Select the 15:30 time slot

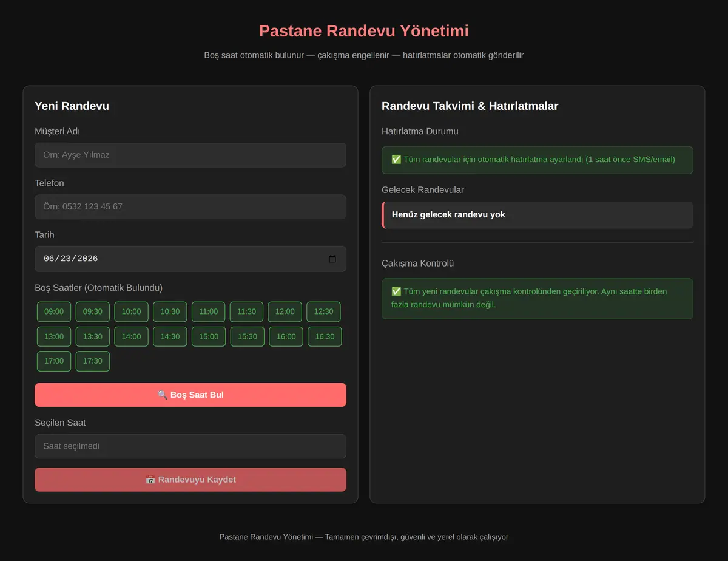[x=248, y=336]
